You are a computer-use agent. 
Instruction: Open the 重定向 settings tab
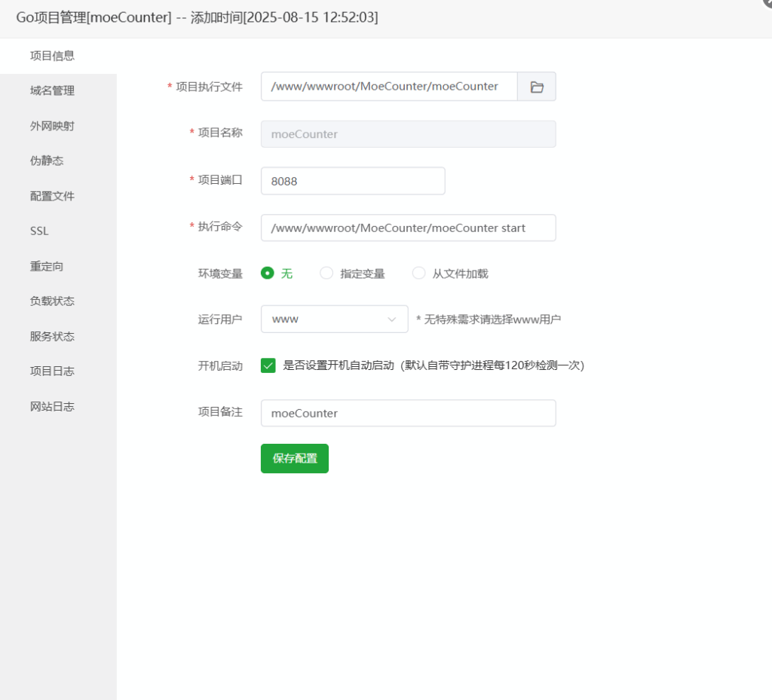[47, 266]
